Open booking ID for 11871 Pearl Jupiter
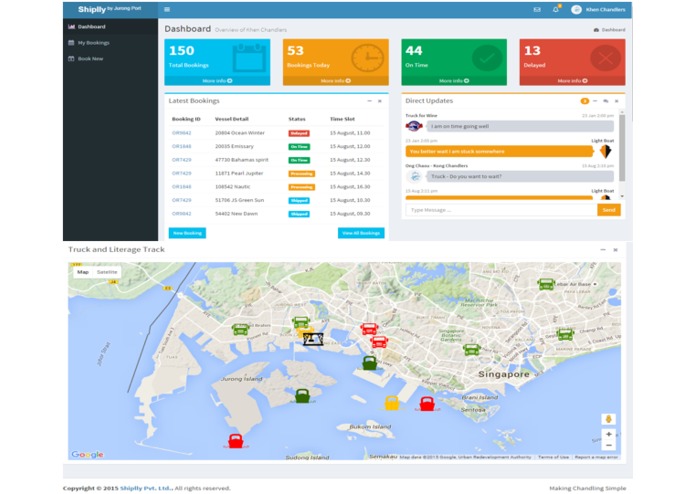 (x=182, y=173)
